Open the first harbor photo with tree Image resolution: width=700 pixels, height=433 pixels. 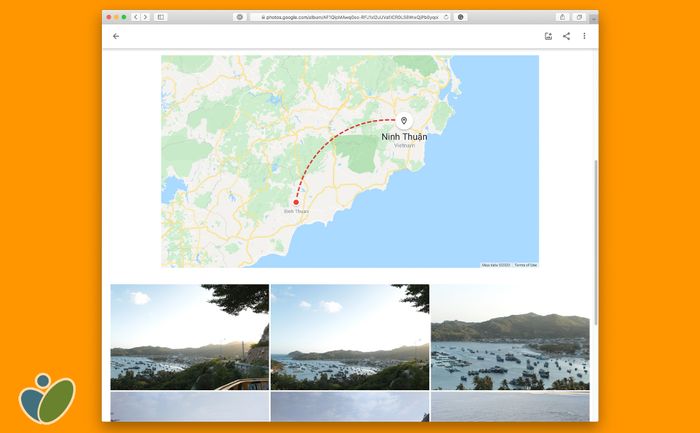190,337
